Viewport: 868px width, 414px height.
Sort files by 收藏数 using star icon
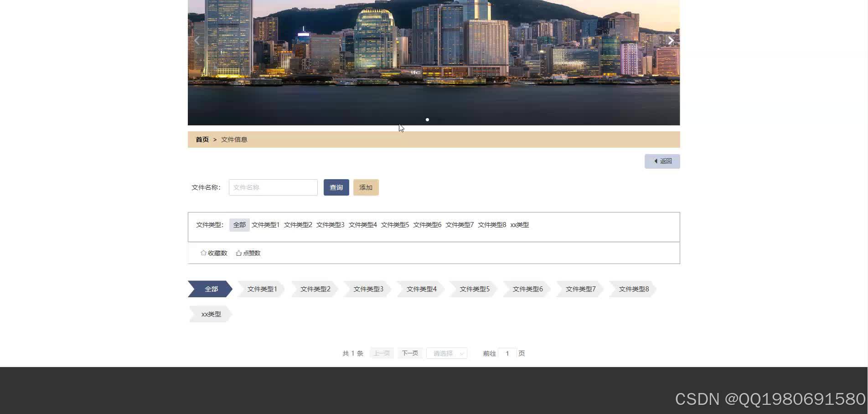point(214,253)
